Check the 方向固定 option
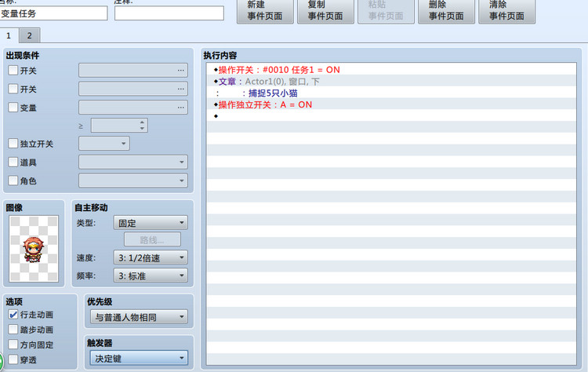This screenshot has width=588, height=372. (x=13, y=345)
